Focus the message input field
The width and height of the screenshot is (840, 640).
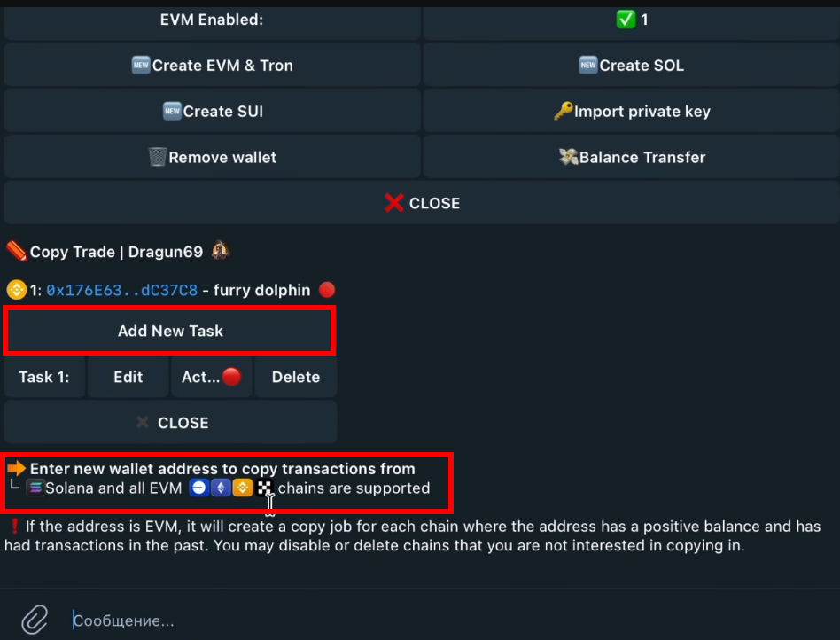point(443,620)
